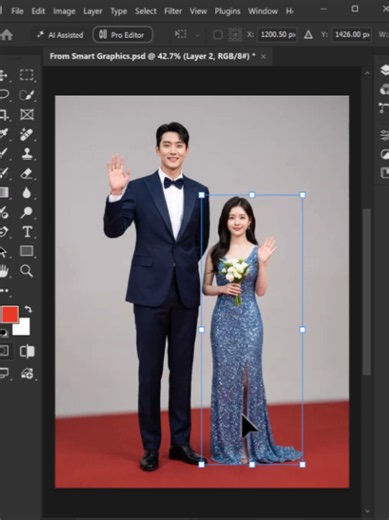Open the Window menu
Image resolution: width=389 pixels, height=520 pixels.
[x=263, y=11]
